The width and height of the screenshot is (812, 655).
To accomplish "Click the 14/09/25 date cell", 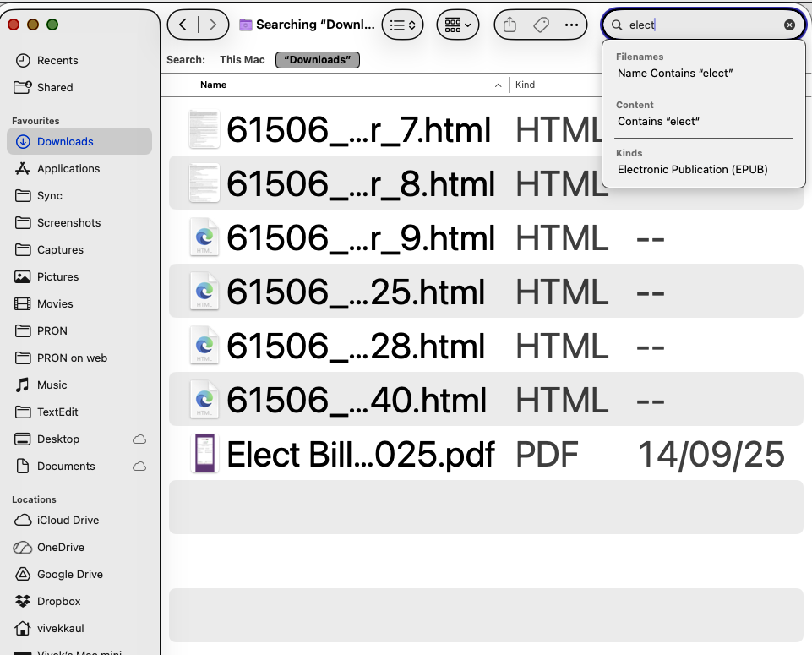I will tap(711, 454).
